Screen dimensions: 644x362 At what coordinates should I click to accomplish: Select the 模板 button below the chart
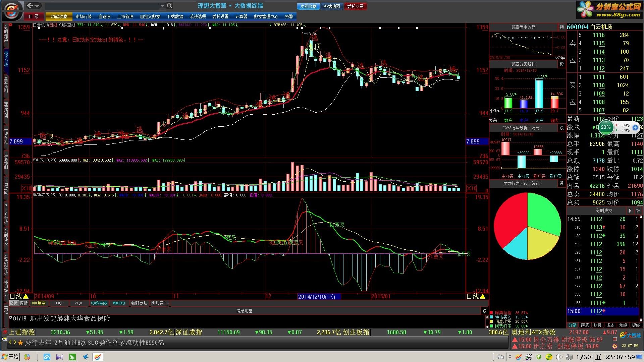[24, 303]
